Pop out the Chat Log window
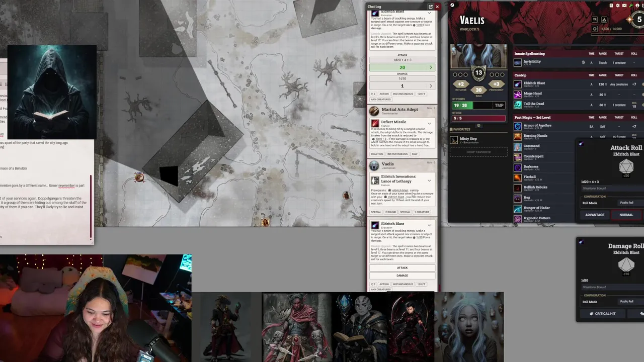This screenshot has width=644, height=362. click(x=431, y=7)
